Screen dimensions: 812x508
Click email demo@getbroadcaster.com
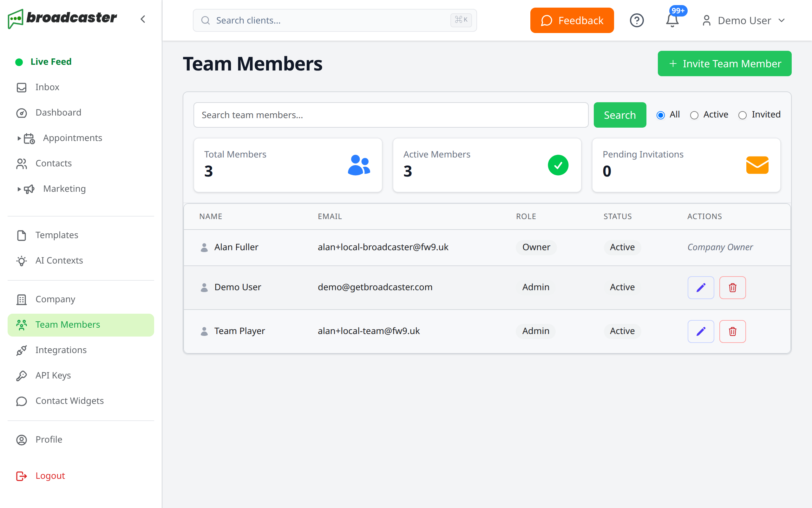(375, 288)
